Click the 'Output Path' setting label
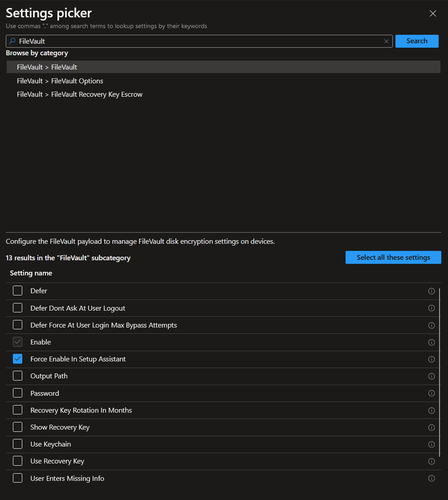 49,376
